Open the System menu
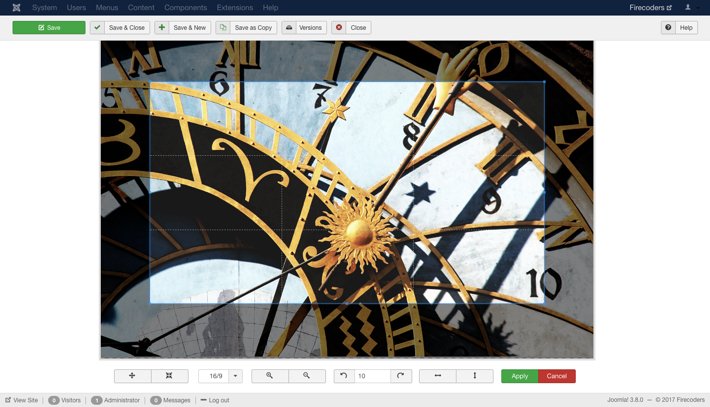The width and height of the screenshot is (710, 407). pos(44,8)
